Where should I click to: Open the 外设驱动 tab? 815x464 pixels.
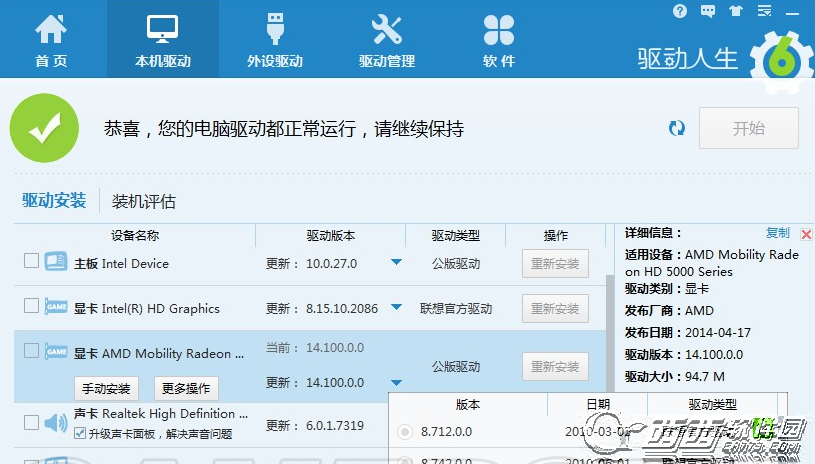coord(275,40)
